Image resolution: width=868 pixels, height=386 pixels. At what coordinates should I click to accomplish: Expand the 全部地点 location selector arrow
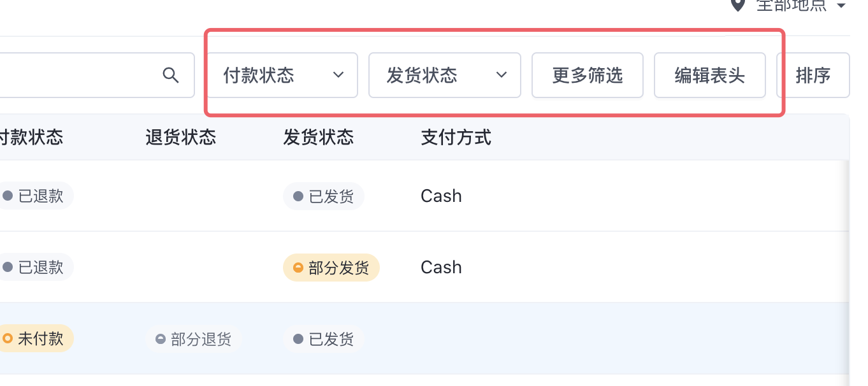(x=841, y=6)
